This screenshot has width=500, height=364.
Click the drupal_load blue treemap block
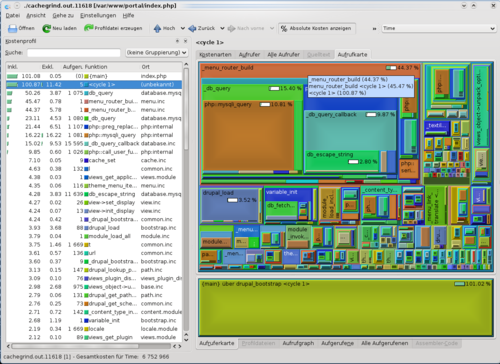(230, 205)
